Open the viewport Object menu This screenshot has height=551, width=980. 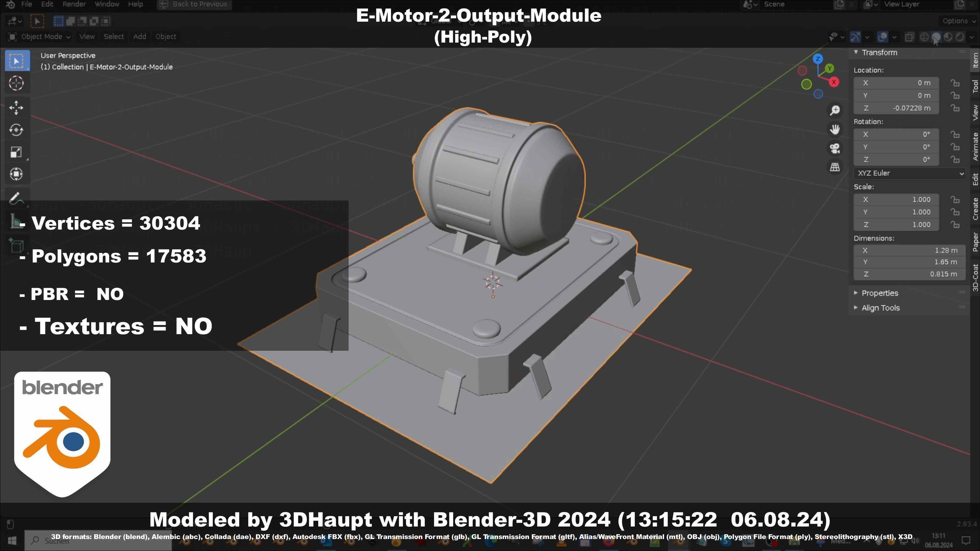tap(165, 37)
